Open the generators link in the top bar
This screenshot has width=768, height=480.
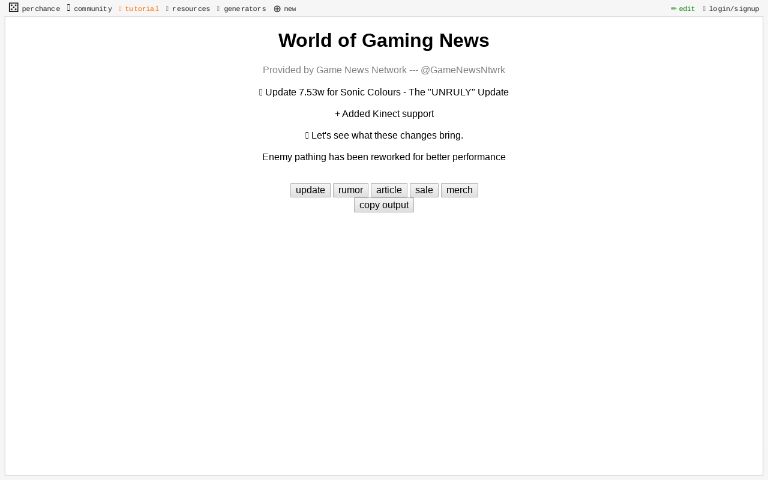tap(241, 8)
